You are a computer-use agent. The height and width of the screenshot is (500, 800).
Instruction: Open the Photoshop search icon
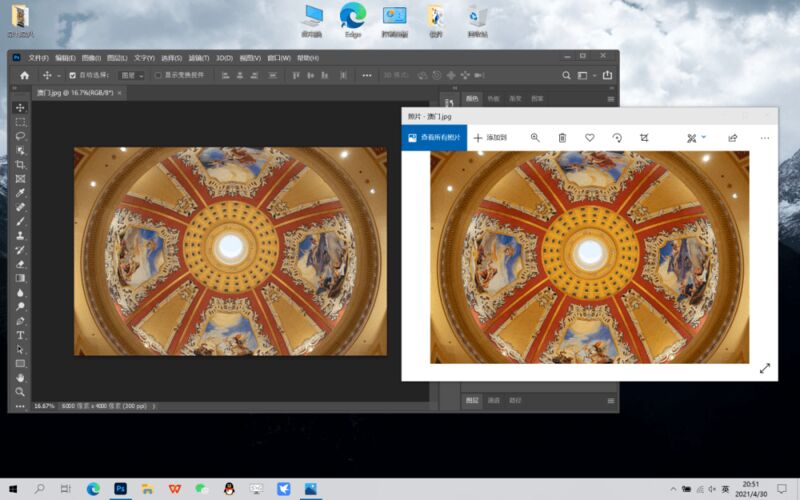[x=566, y=76]
